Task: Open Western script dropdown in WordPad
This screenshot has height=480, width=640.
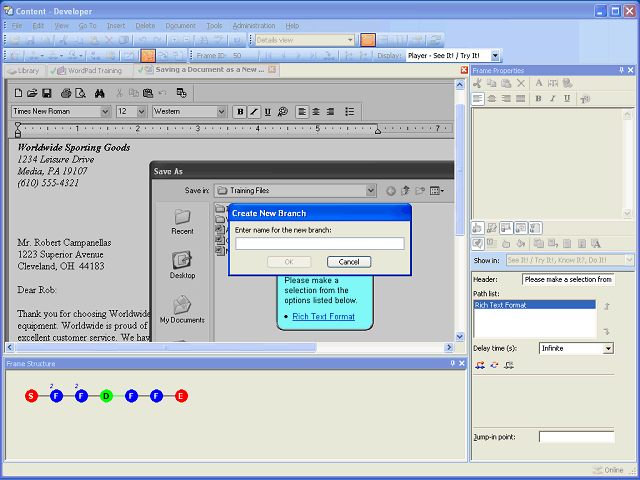Action: [x=222, y=111]
